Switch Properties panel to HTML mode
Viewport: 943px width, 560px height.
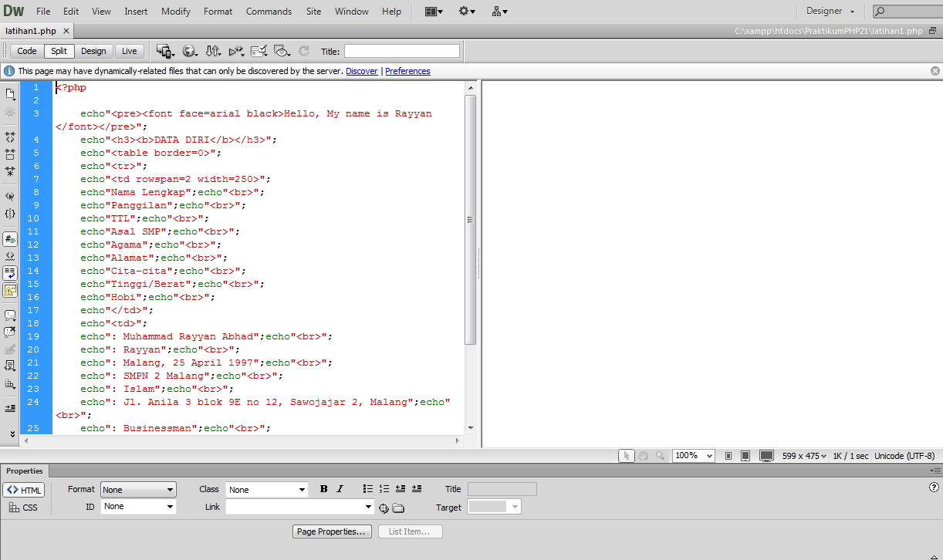(24, 490)
